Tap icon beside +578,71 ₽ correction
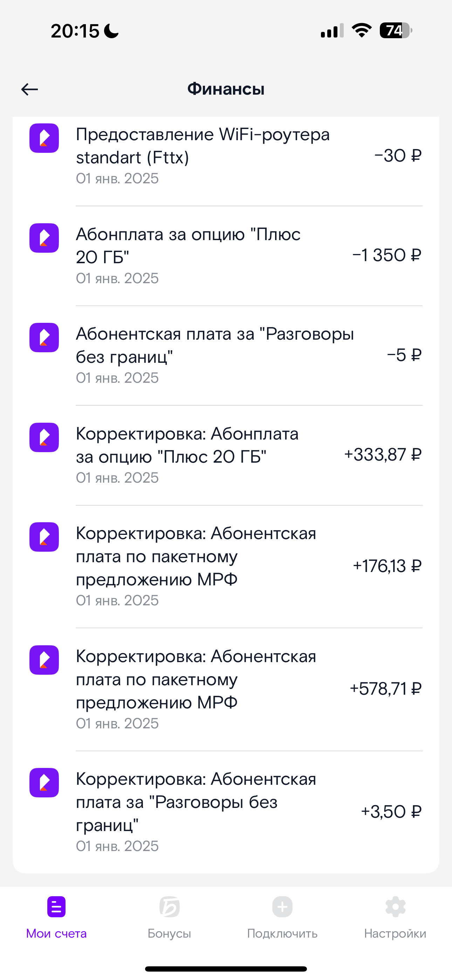This screenshot has height=980, width=452. coord(44,660)
